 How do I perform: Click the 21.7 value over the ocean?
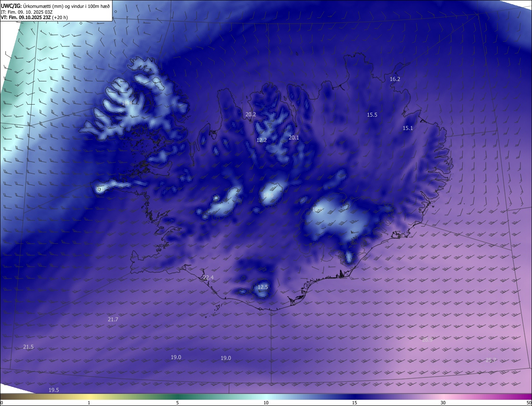pos(113,319)
